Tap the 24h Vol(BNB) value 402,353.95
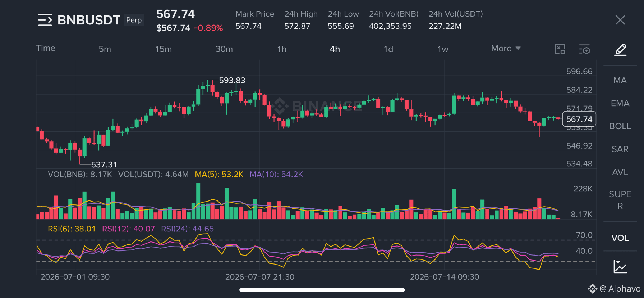The width and height of the screenshot is (644, 298). point(390,26)
